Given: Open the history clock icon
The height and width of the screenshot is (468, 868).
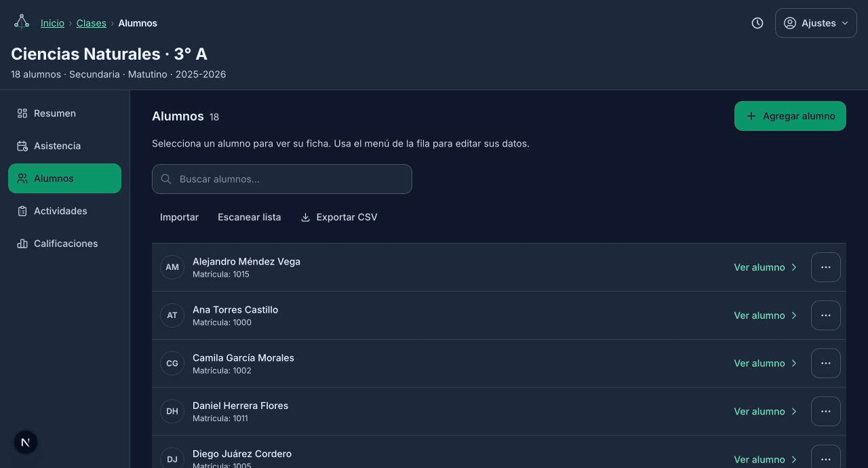Looking at the screenshot, I should [757, 23].
